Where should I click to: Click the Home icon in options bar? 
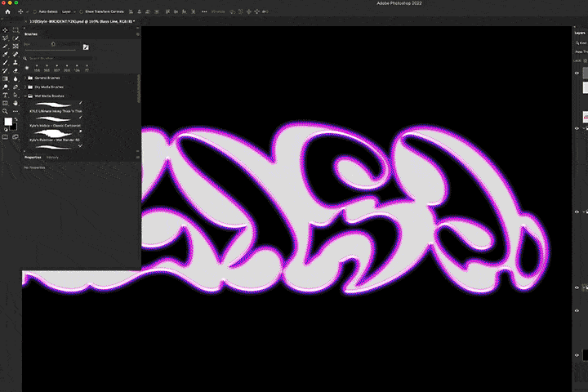click(7, 11)
